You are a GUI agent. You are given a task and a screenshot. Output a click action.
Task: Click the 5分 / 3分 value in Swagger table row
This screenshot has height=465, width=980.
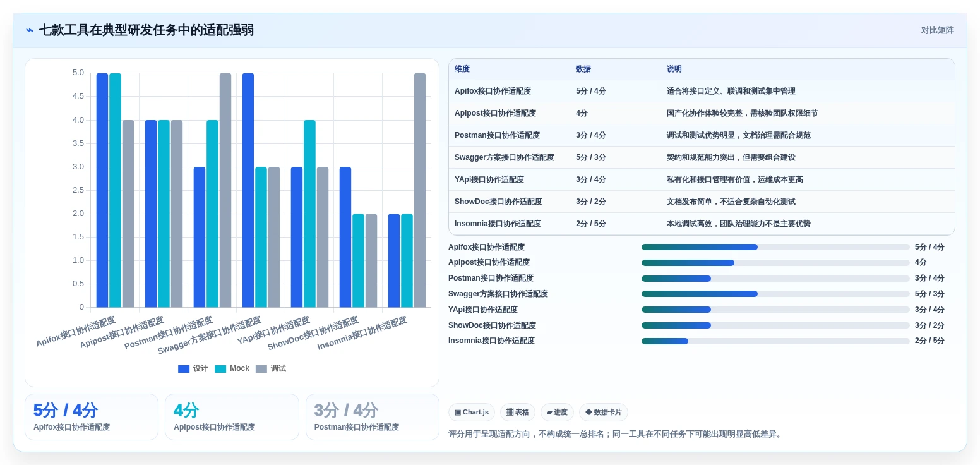tap(591, 157)
